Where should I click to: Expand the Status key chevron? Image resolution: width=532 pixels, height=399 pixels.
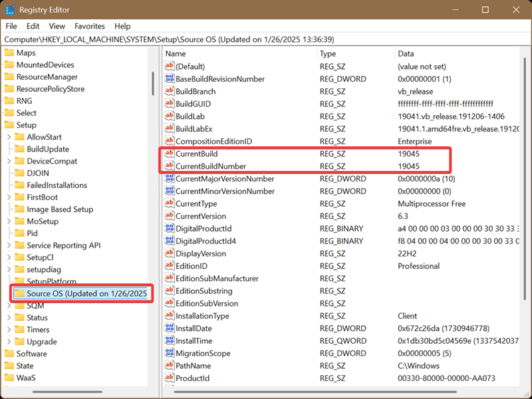coord(9,318)
